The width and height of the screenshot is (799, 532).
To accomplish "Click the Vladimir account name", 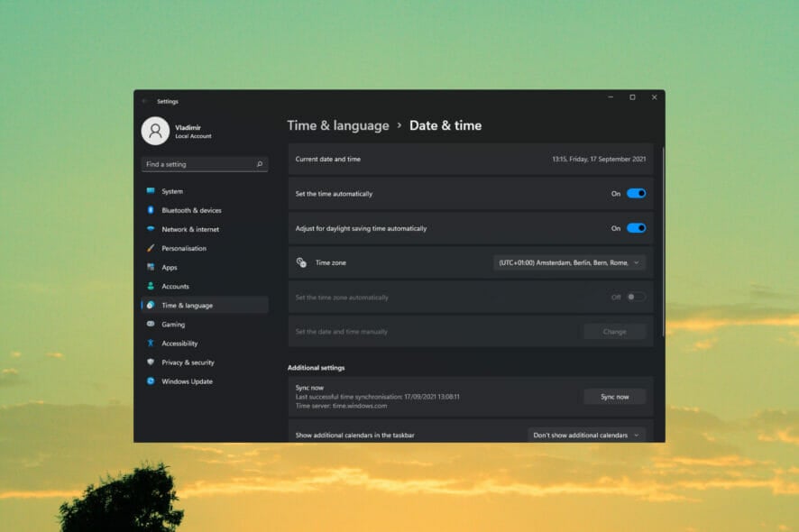I will 188,127.
